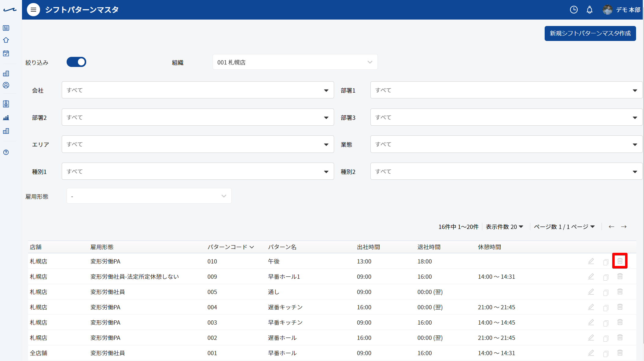Sort by パターンコード column
Viewport: 644px width, 361px height.
coord(231,247)
